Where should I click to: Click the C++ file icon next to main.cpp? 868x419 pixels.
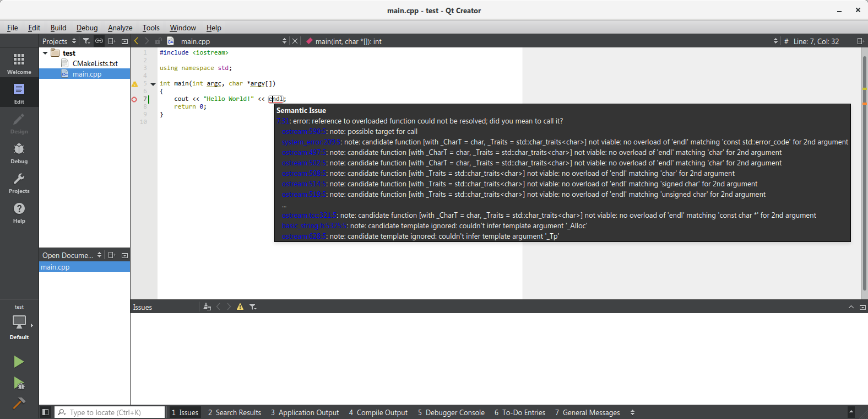click(x=171, y=41)
